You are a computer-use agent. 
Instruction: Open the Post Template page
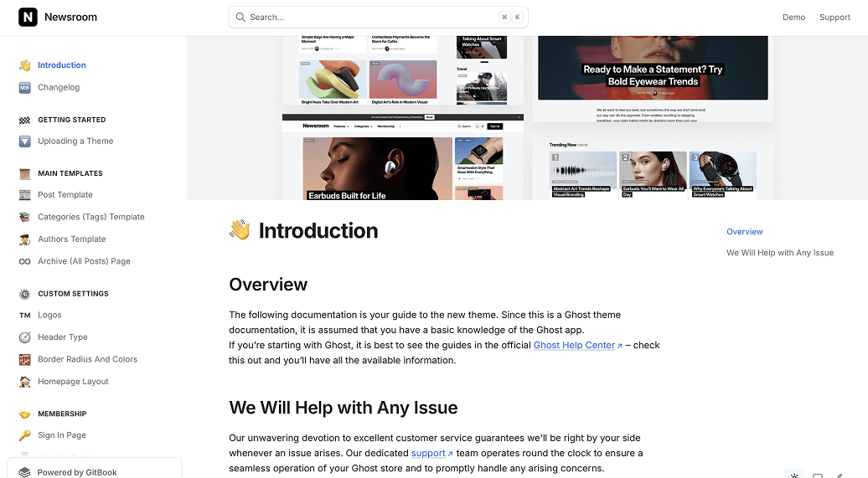(65, 195)
